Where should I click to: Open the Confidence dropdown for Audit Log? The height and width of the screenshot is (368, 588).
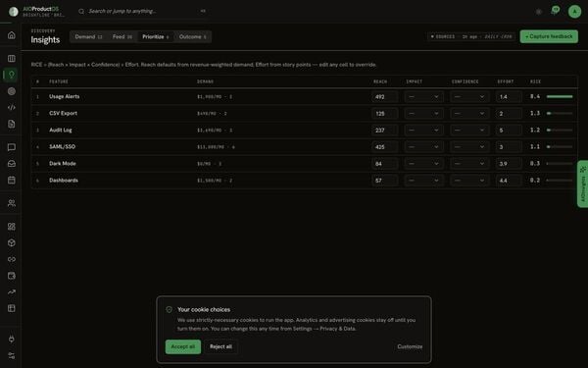pyautogui.click(x=469, y=131)
